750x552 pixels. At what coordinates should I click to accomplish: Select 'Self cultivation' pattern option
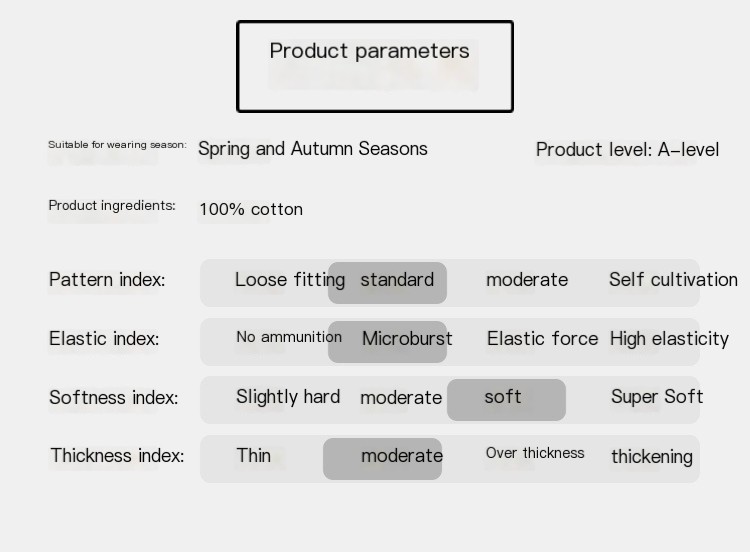(x=673, y=279)
